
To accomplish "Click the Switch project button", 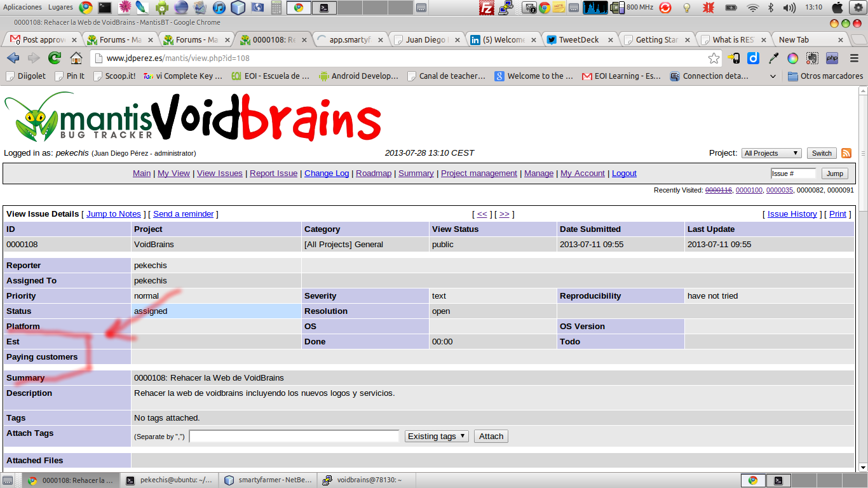I will coord(822,153).
